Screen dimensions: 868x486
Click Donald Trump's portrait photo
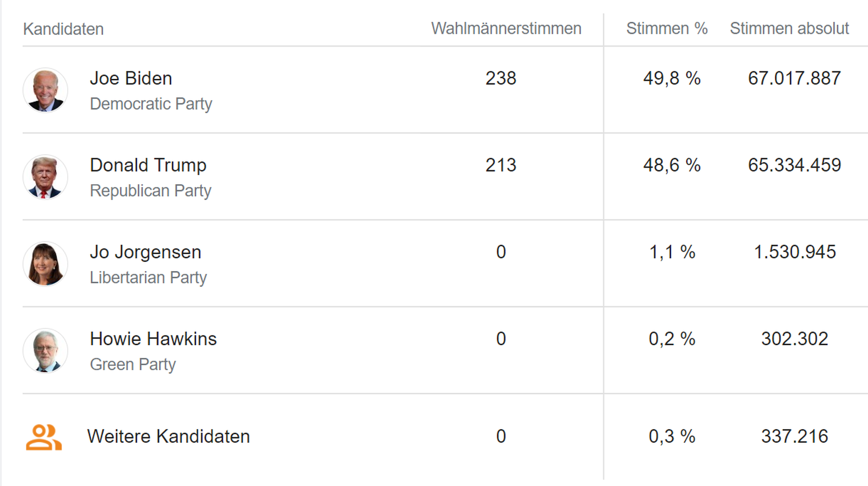[45, 177]
